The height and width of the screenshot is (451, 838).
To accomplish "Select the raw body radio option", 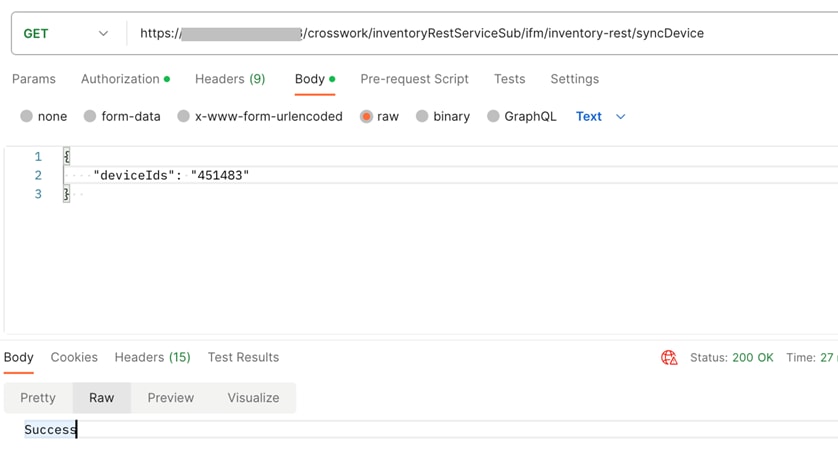I will (367, 117).
